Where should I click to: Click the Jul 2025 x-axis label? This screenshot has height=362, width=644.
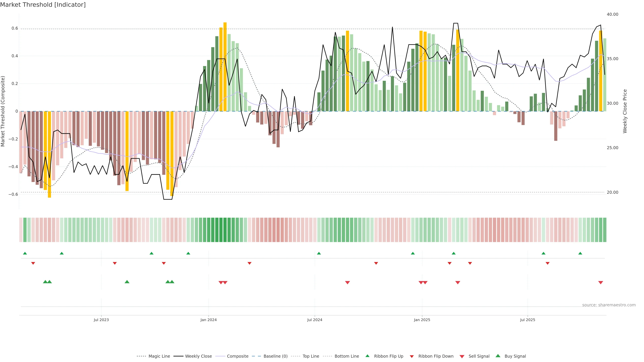[527, 320]
